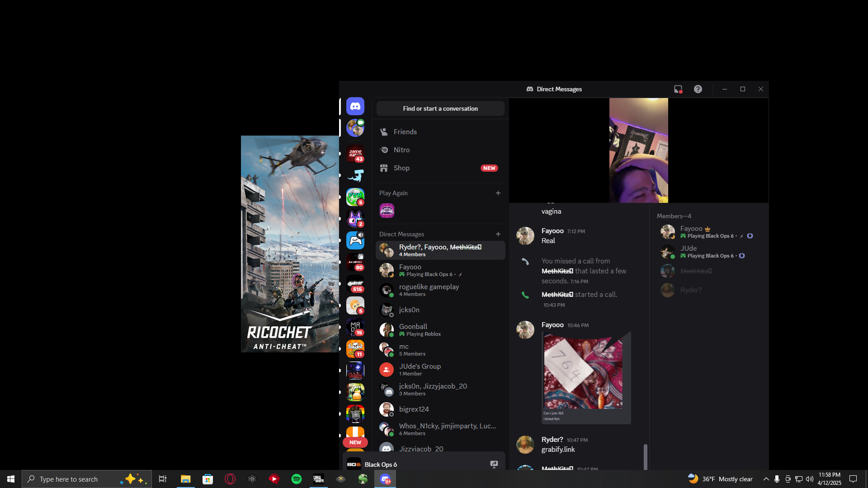Open Opera GX from the taskbar
Viewport: 868px width, 488px height.
tap(230, 479)
